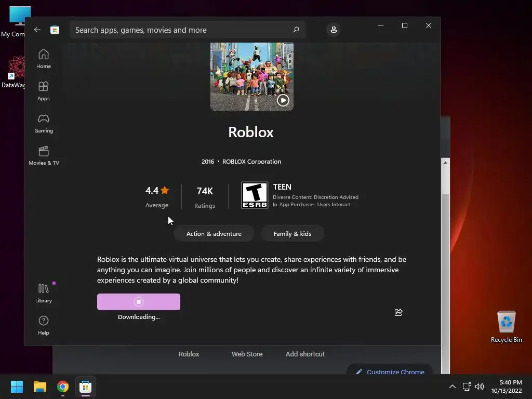Click Add shortcut in Chrome window
The image size is (532, 399).
click(x=305, y=354)
